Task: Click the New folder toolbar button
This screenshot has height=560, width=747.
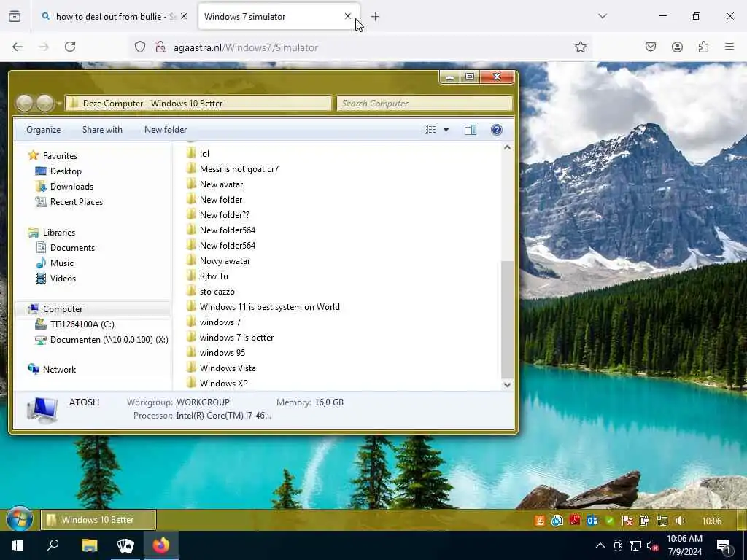Action: (166, 130)
